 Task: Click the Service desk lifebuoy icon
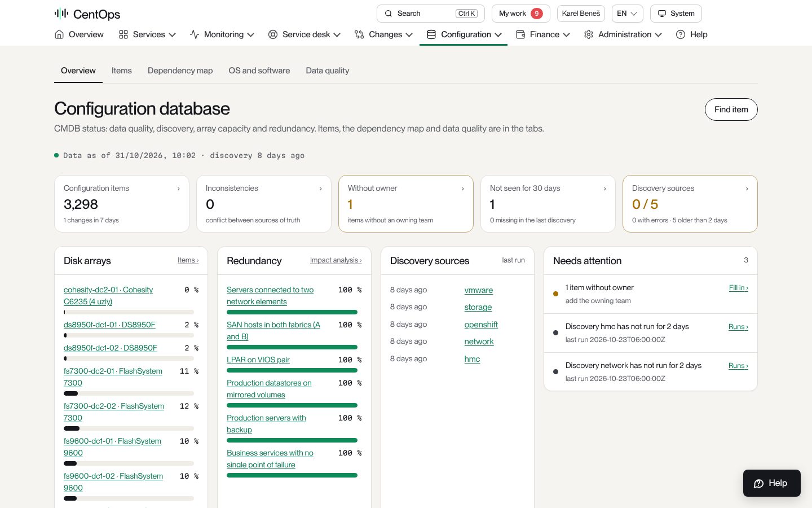pyautogui.click(x=273, y=34)
